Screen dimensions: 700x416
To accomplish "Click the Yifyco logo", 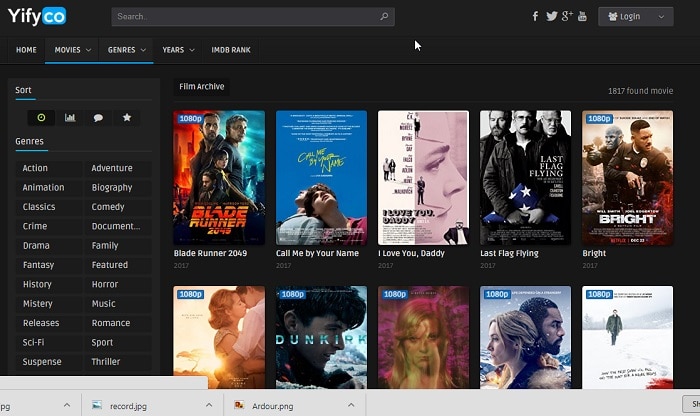I will tap(37, 17).
